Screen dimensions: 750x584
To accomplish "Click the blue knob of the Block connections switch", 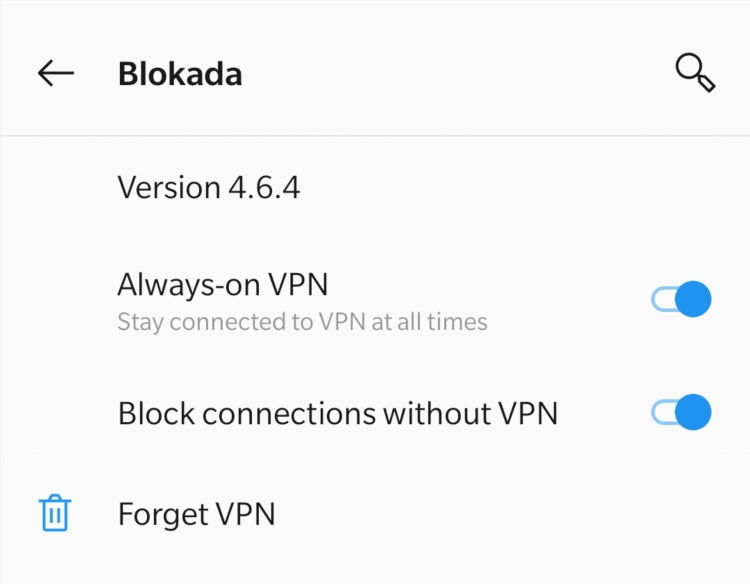I will tap(693, 412).
